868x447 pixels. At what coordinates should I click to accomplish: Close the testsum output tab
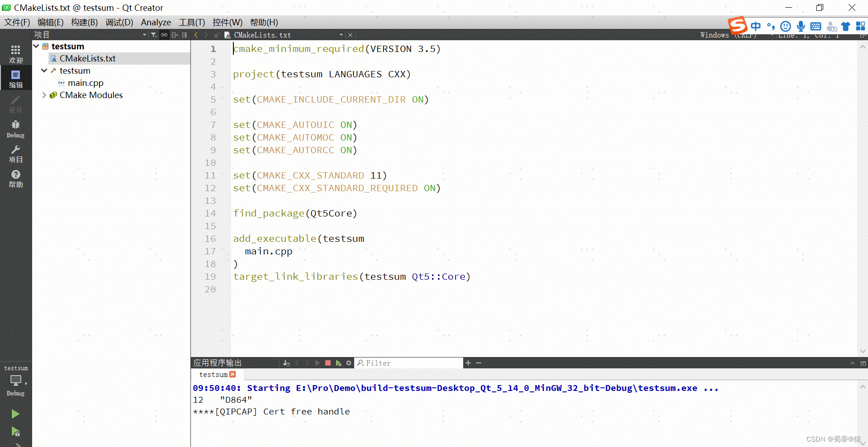coord(232,374)
